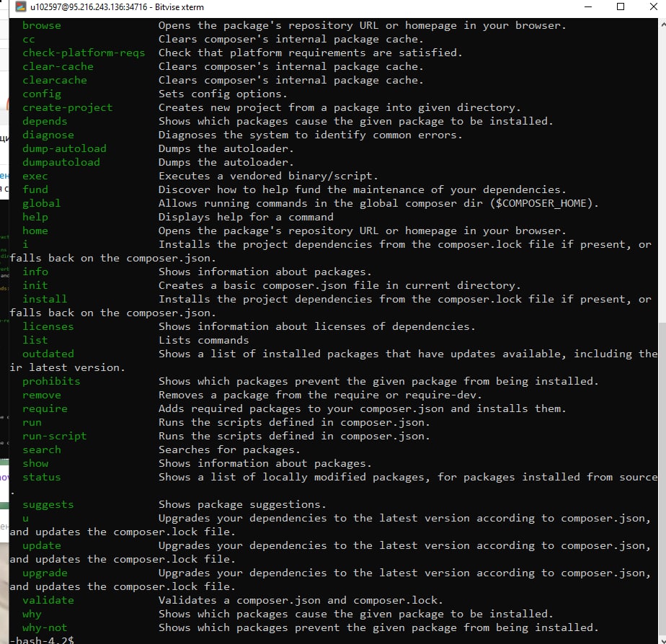Viewport: 666px width, 644px height.
Task: Click the Bitvise xterm title bar icon
Action: pyautogui.click(x=20, y=6)
